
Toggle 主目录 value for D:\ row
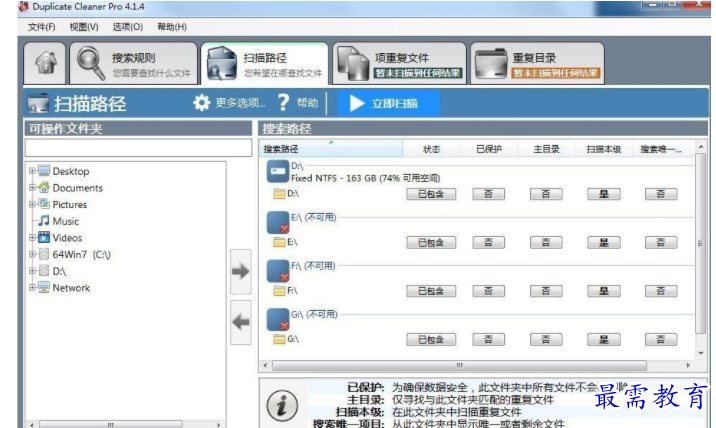(546, 194)
